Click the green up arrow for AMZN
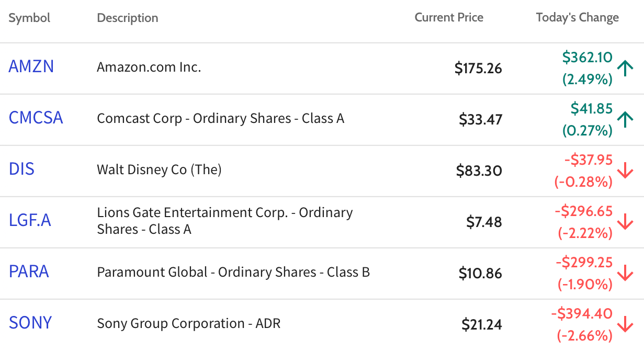The height and width of the screenshot is (351, 644). (x=625, y=68)
